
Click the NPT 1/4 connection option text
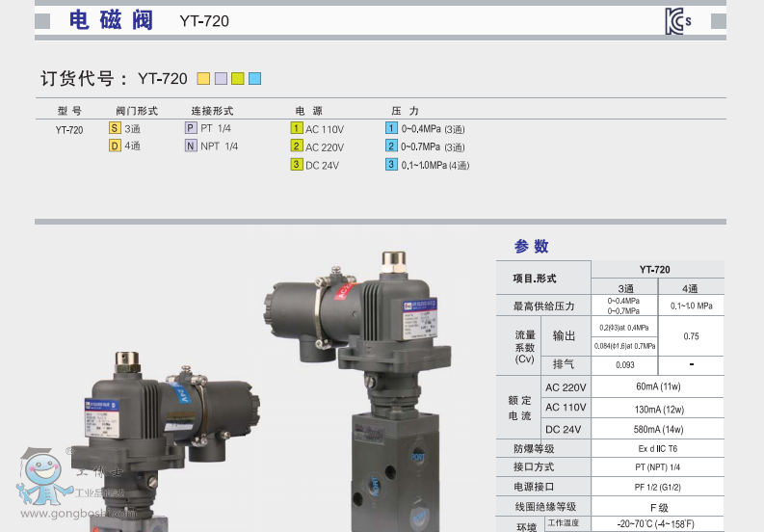pyautogui.click(x=220, y=146)
